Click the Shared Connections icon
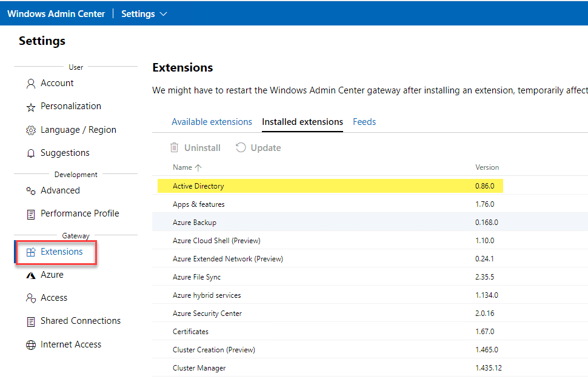588x379 pixels. coord(31,321)
